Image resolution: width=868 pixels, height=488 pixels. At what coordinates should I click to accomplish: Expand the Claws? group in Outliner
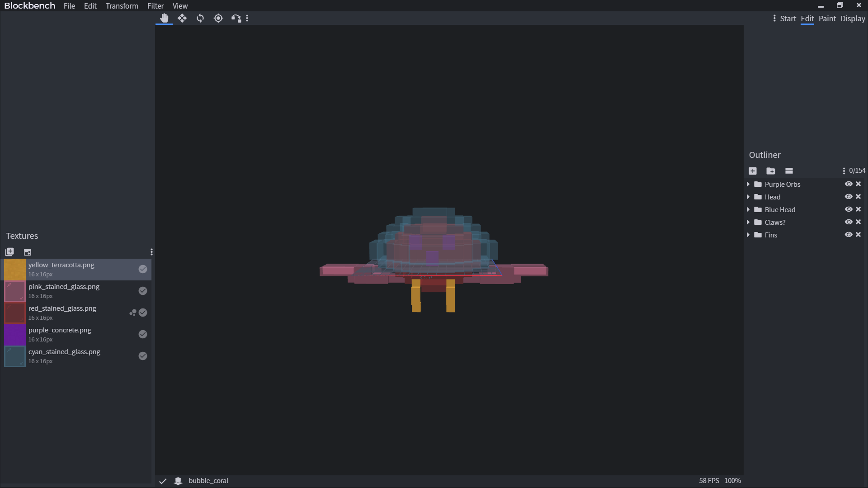(x=748, y=222)
